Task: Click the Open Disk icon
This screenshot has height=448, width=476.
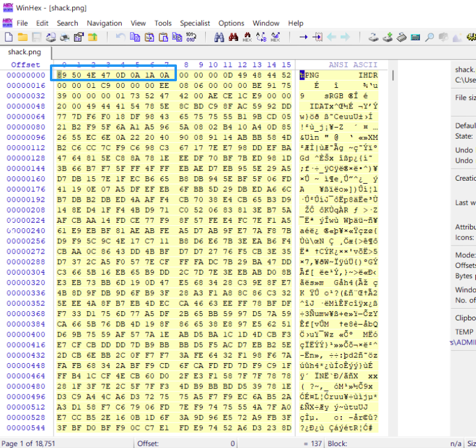Action: tap(373, 37)
